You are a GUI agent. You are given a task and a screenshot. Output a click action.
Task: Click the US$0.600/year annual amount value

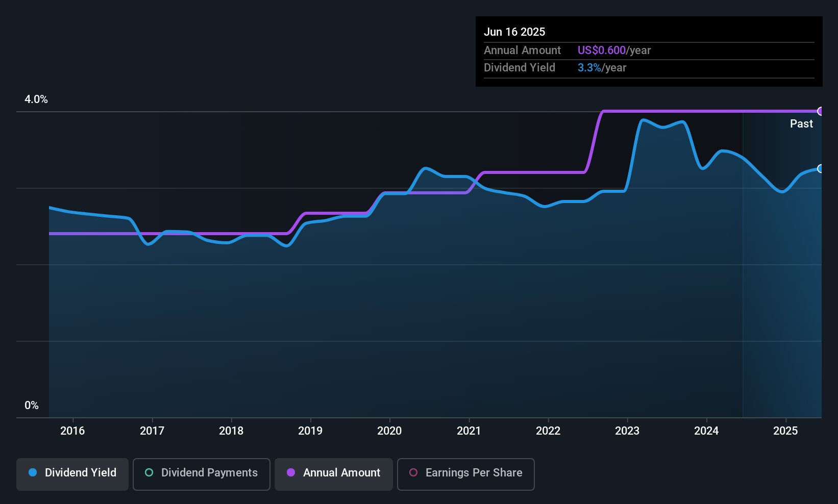point(614,50)
